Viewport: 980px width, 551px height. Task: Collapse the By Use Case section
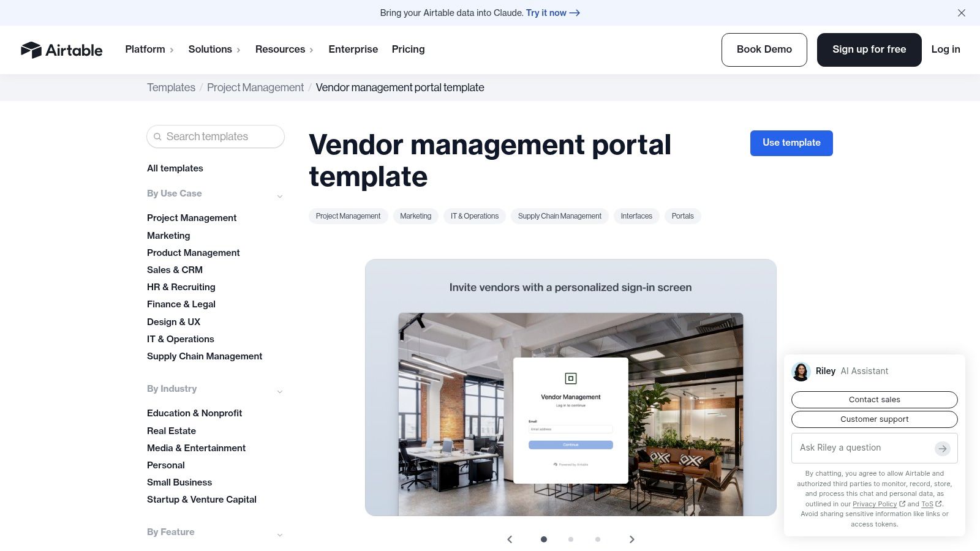pyautogui.click(x=280, y=196)
